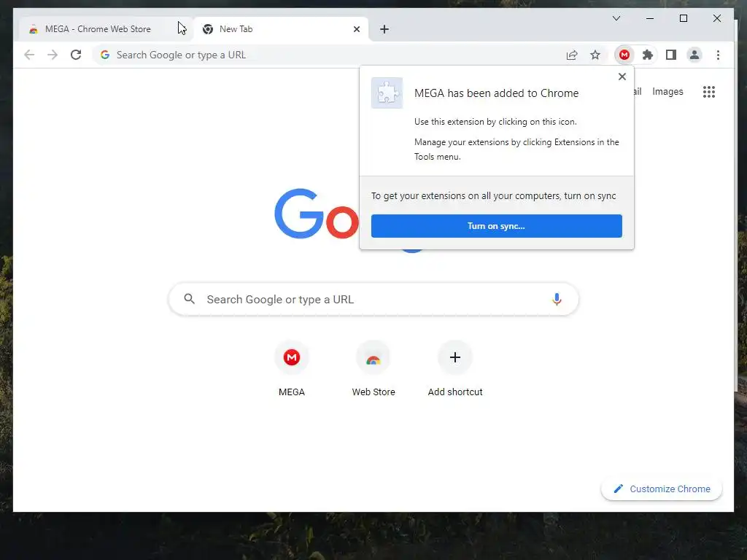Click the share this page icon

click(572, 55)
